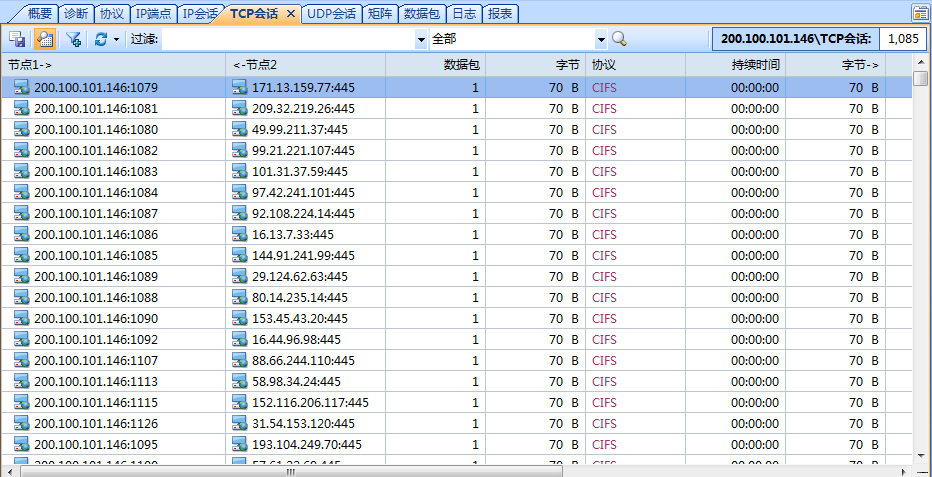Viewport: 932px width, 477px height.
Task: Sort by the 持续时间 column header
Action: click(735, 64)
